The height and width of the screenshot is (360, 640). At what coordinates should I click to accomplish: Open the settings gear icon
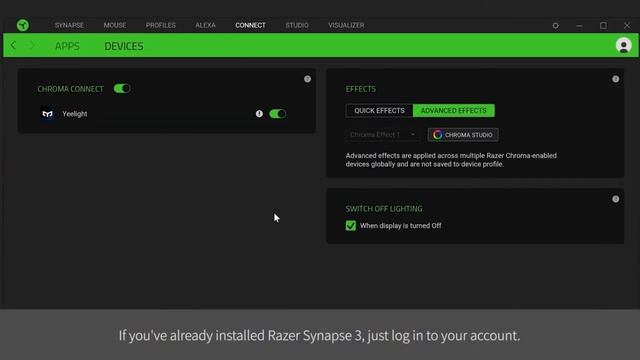tap(556, 25)
